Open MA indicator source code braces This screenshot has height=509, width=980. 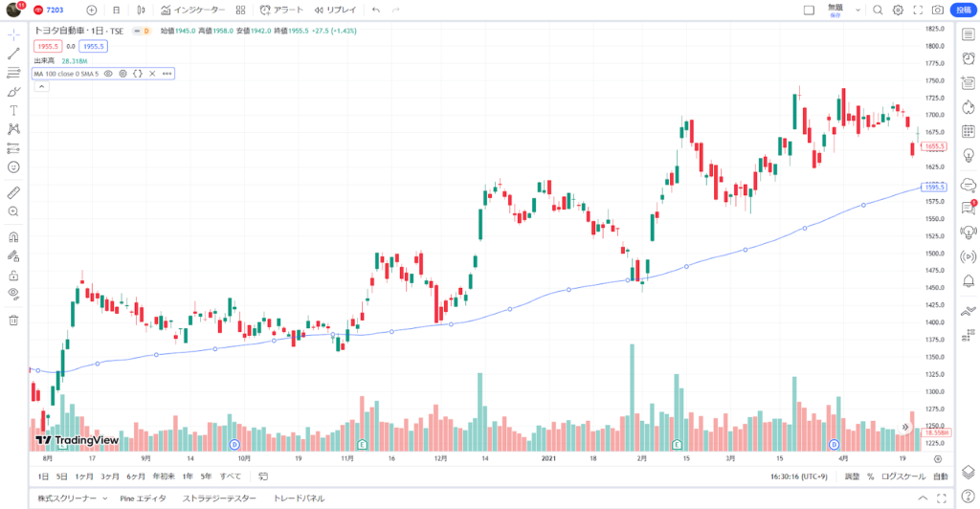pyautogui.click(x=138, y=74)
